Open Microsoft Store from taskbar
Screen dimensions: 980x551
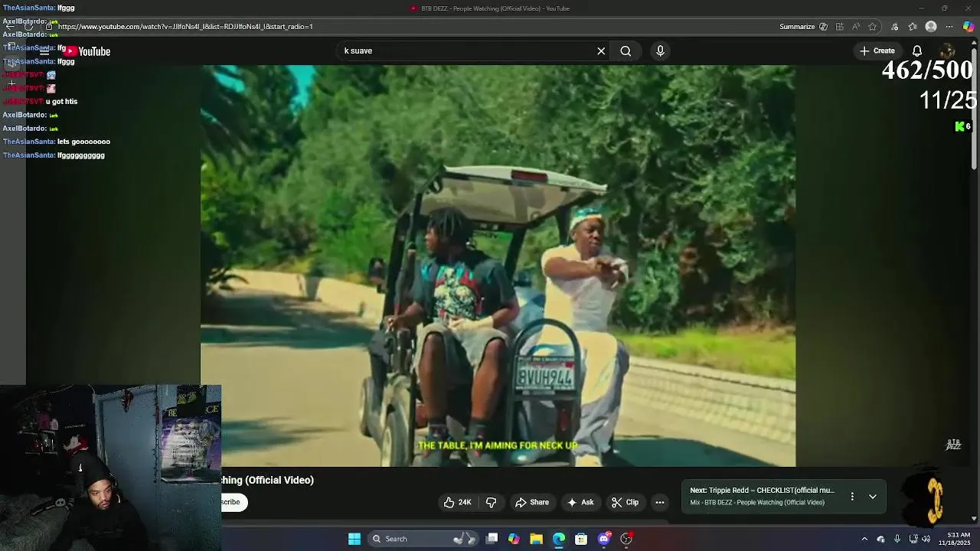pyautogui.click(x=581, y=539)
